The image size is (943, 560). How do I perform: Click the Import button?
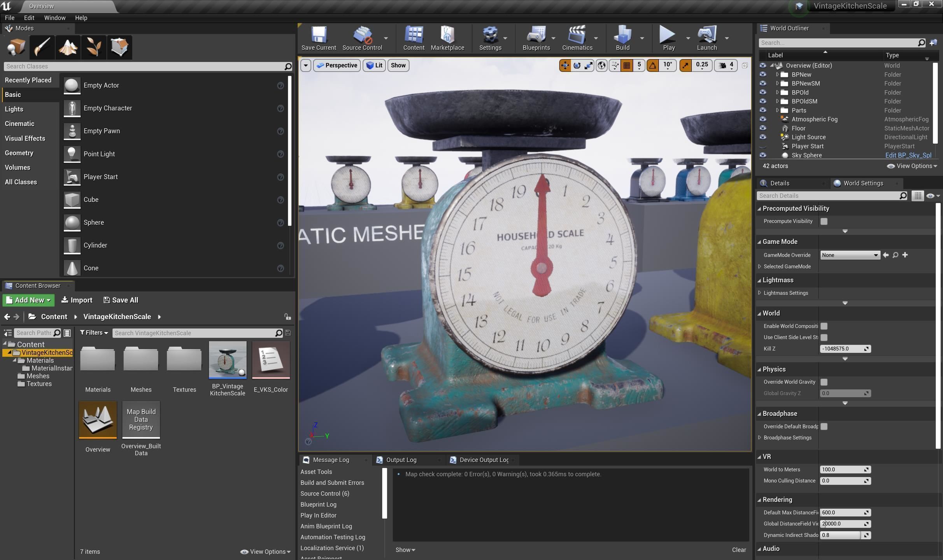point(77,300)
